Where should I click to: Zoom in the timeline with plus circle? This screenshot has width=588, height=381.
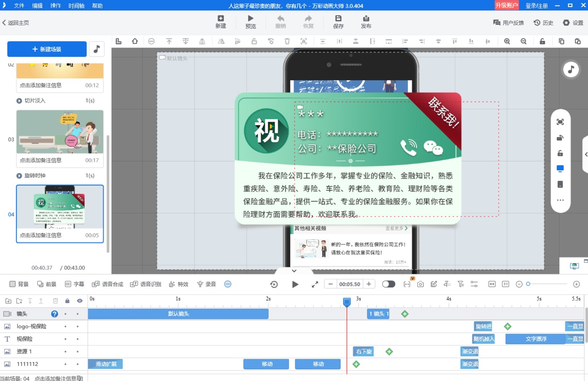pyautogui.click(x=577, y=284)
